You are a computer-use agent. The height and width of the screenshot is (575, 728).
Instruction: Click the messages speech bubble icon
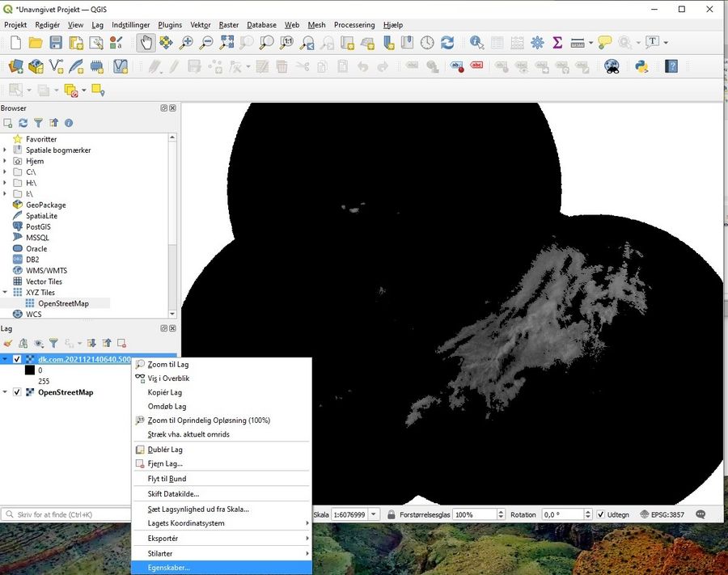pos(700,514)
